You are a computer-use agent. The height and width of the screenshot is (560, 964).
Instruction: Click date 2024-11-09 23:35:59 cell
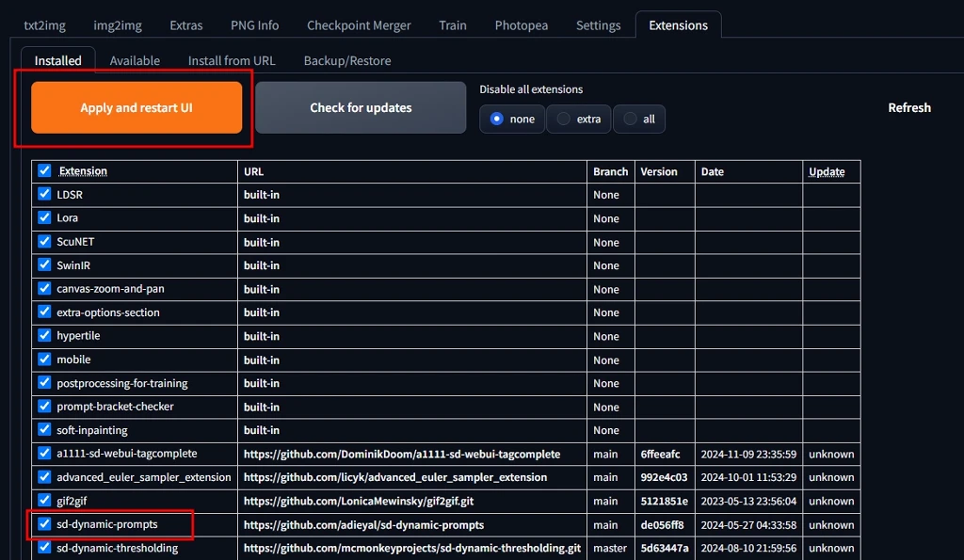click(748, 455)
